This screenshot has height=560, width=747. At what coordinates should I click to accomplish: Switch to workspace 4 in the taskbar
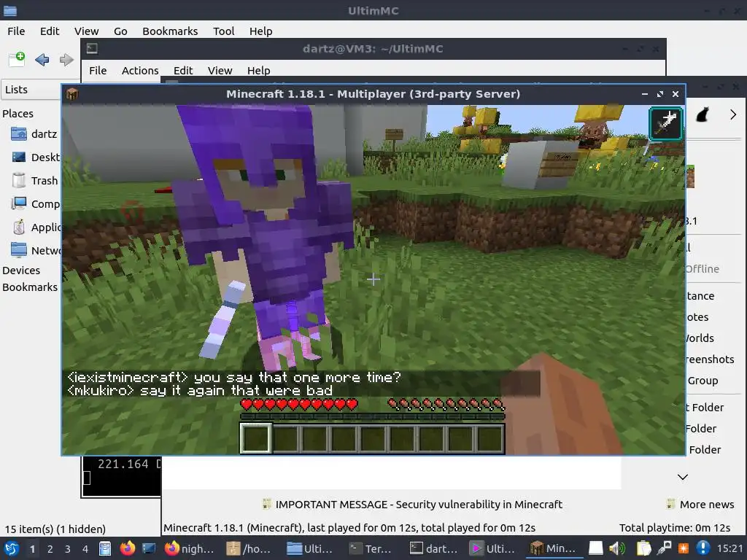85,549
